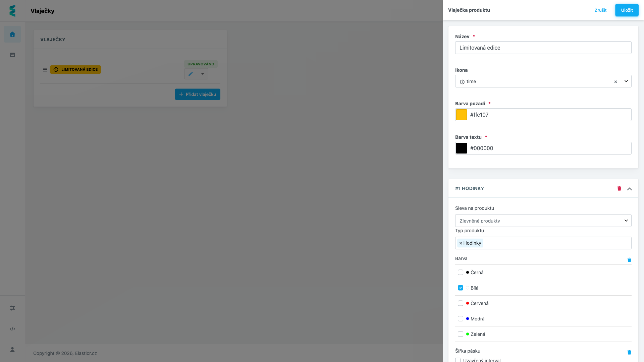Grab the reorder handle next to Limitovaná edice

45,70
